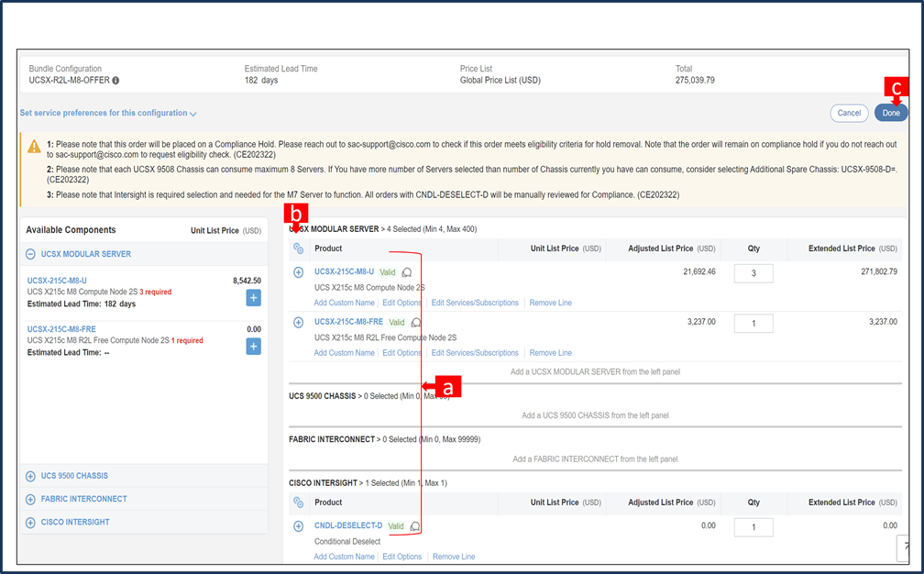The image size is (924, 574).
Task: Click the warning triangle icon in the notice
Action: (34, 146)
